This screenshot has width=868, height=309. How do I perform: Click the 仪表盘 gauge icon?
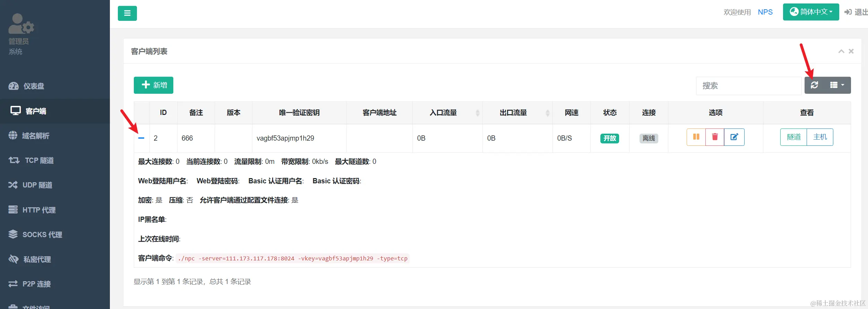[x=14, y=86]
